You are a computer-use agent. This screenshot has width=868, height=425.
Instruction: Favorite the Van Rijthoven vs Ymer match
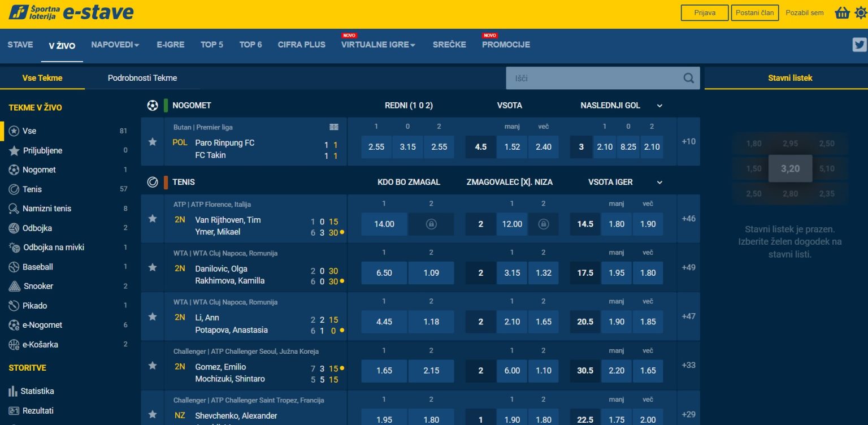pyautogui.click(x=153, y=219)
